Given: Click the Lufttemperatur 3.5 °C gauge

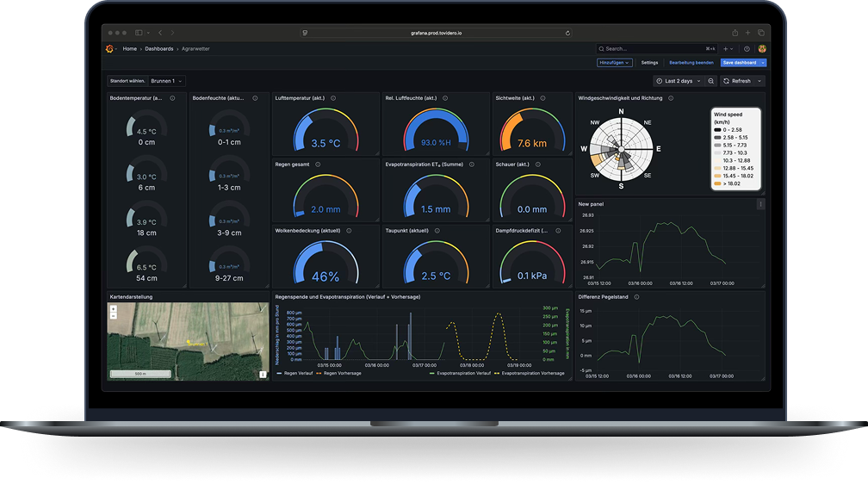Looking at the screenshot, I should tap(325, 129).
